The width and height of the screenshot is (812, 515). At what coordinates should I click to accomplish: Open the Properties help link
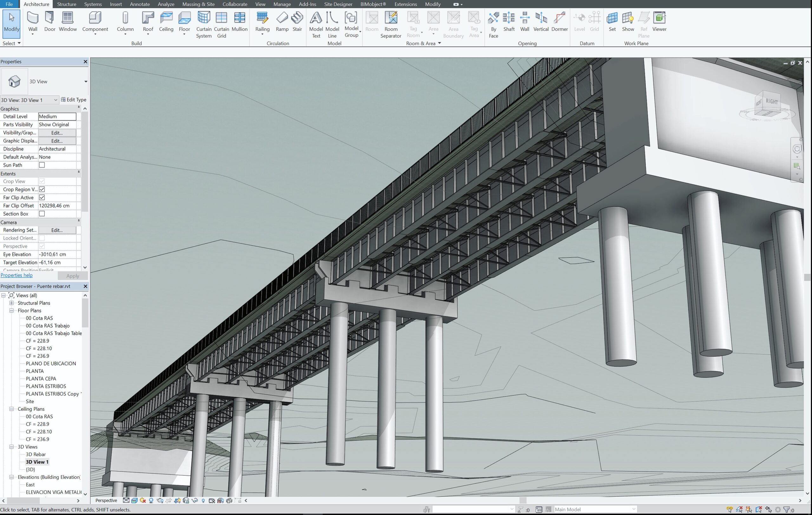pos(16,275)
